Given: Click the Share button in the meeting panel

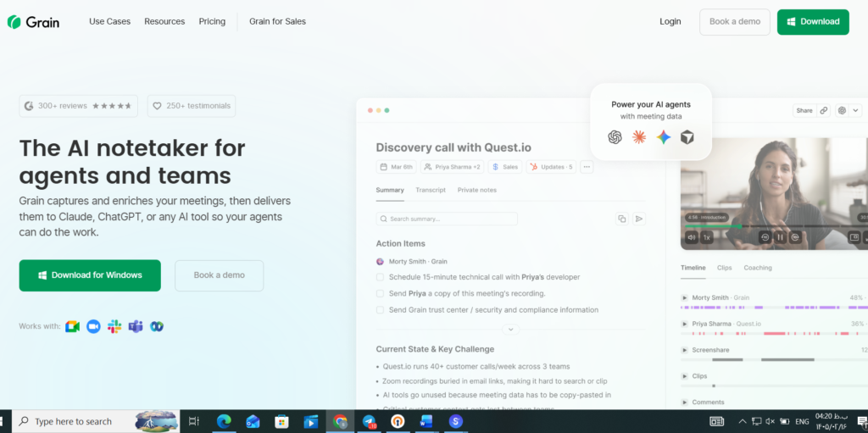Looking at the screenshot, I should (x=804, y=111).
